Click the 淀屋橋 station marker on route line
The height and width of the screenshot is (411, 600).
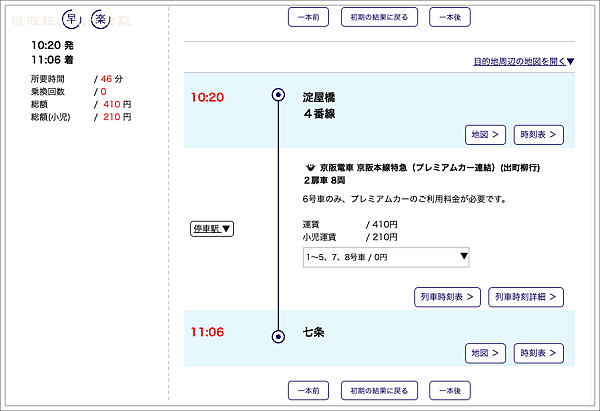(x=278, y=95)
